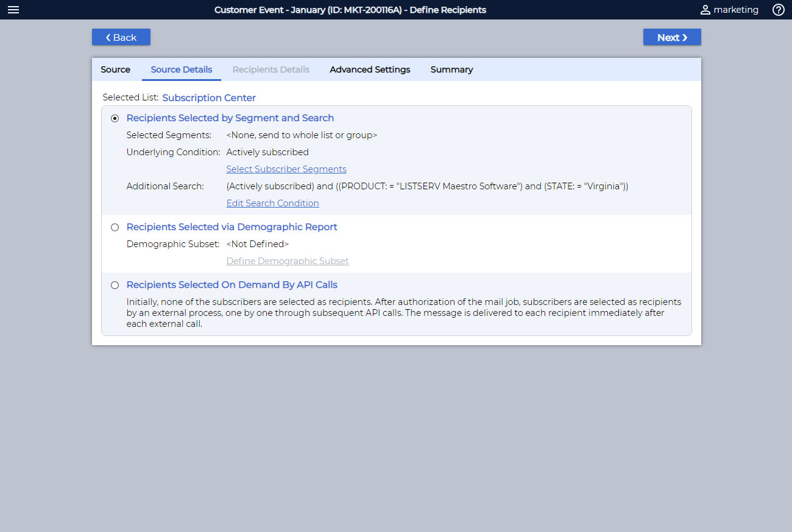Select the Source Details tab
This screenshot has width=792, height=532.
[x=181, y=69]
